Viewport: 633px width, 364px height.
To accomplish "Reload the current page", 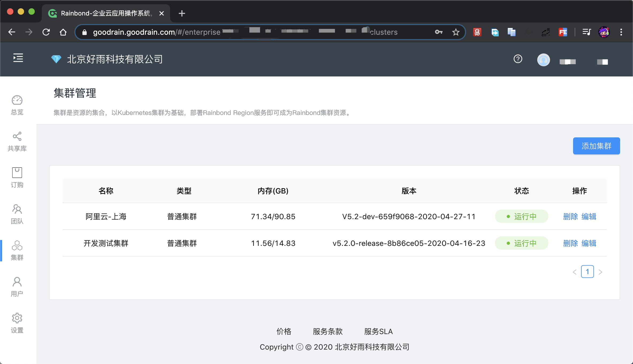I will pyautogui.click(x=46, y=32).
